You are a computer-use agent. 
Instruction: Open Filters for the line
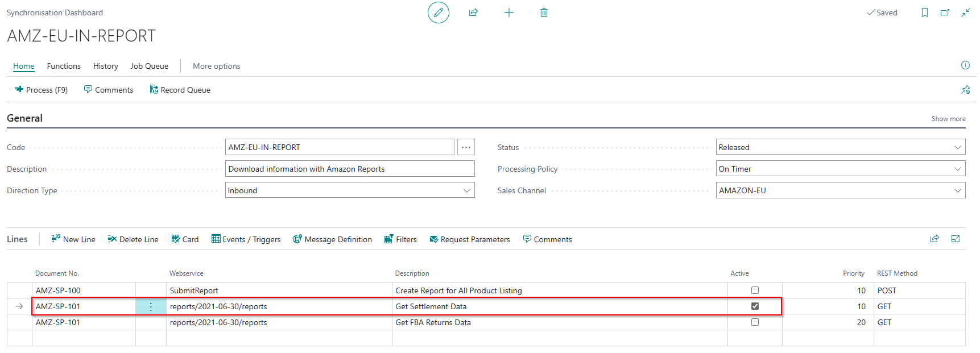(400, 239)
